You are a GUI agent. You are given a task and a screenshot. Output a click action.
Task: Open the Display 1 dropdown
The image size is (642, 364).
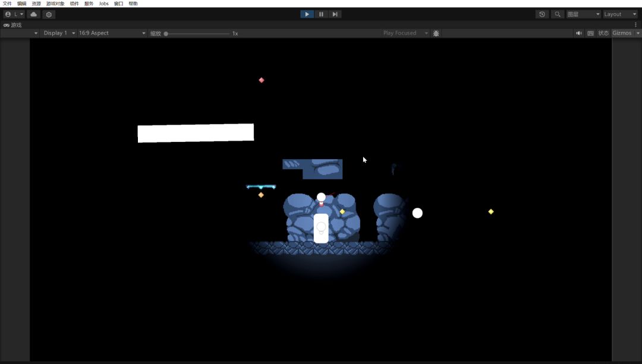coord(58,33)
